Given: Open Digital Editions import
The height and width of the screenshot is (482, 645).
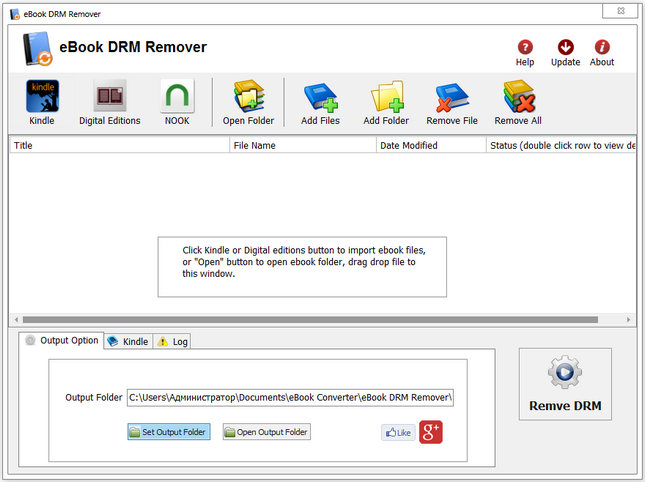Looking at the screenshot, I should click(110, 98).
